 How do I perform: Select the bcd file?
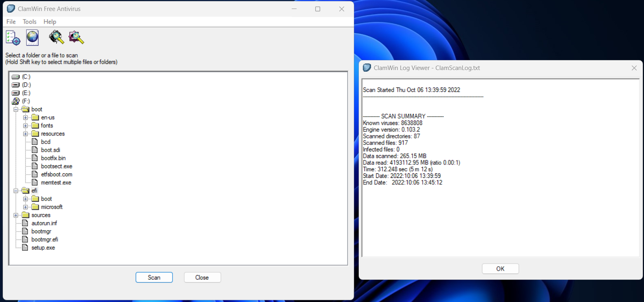tap(46, 142)
